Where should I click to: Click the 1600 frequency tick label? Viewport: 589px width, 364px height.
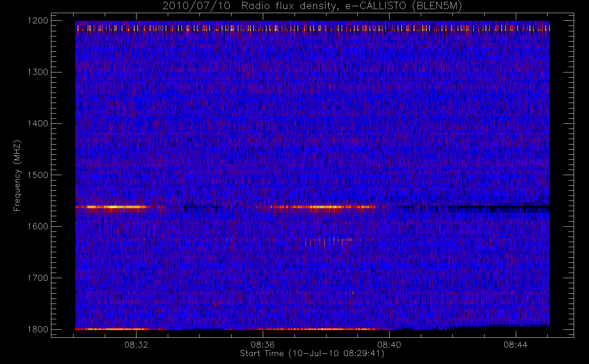38,226
